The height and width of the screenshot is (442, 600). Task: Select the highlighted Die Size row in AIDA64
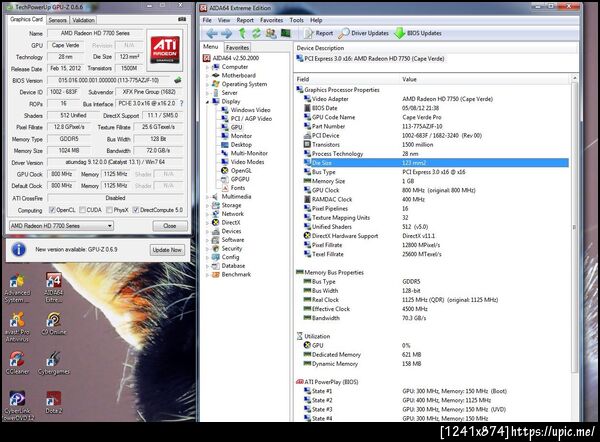(436, 163)
